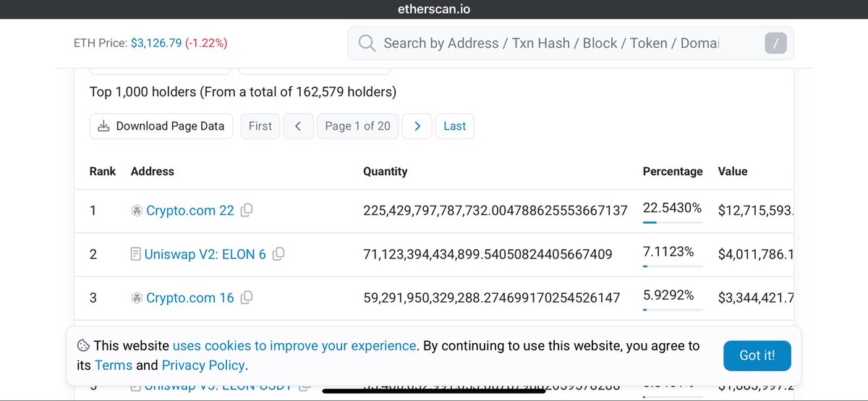Screen dimensions: 868x401
Task: Click the 7.1123% percentage bar
Action: click(673, 266)
